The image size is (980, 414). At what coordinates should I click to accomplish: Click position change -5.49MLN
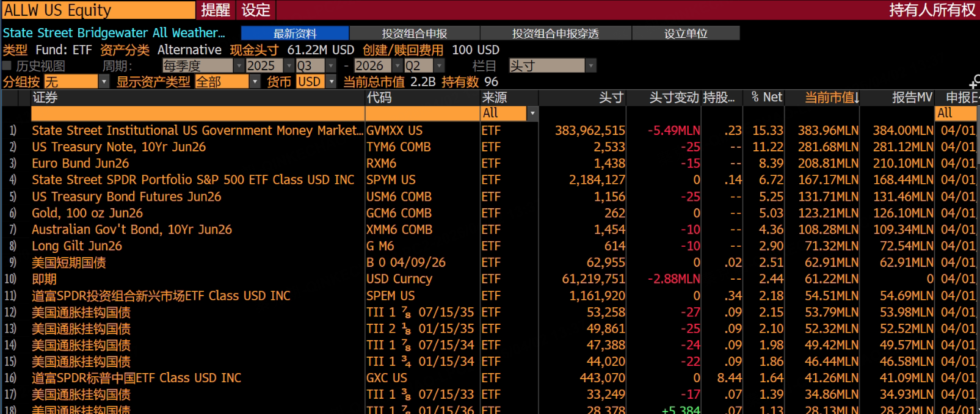click(x=674, y=130)
